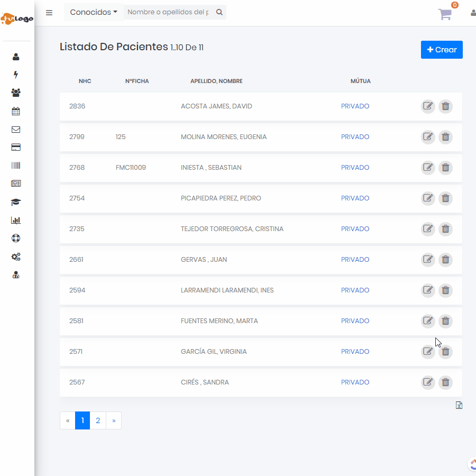This screenshot has height=476, width=476.
Task: Open PRIVADO link for INIESTA, SEBASTIAN
Action: (355, 168)
